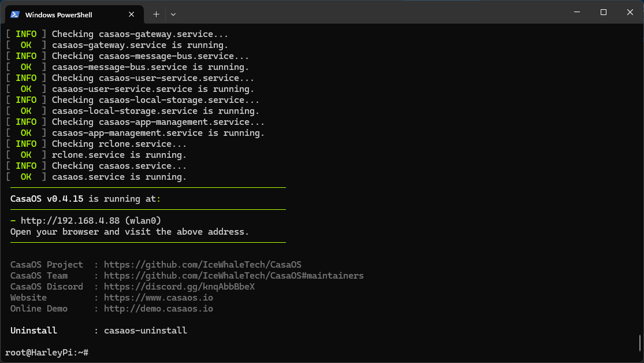644x363 pixels.
Task: Maximize the terminal window
Action: click(603, 12)
